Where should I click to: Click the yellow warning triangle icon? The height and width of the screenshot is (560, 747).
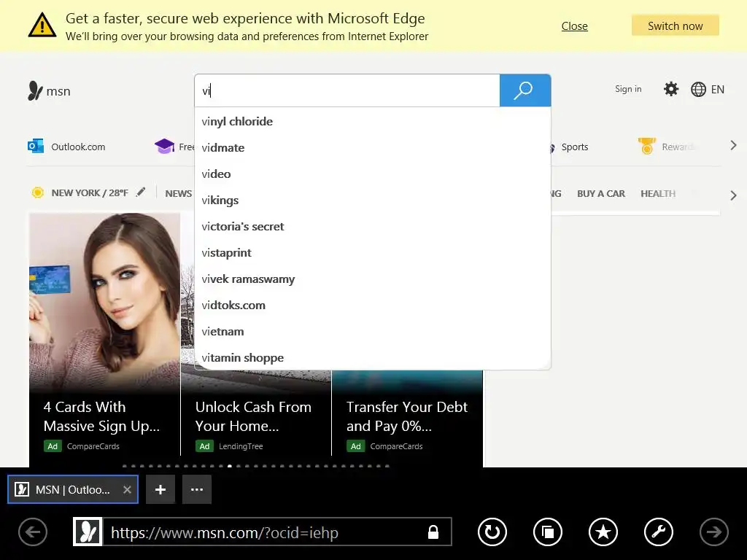pyautogui.click(x=42, y=25)
